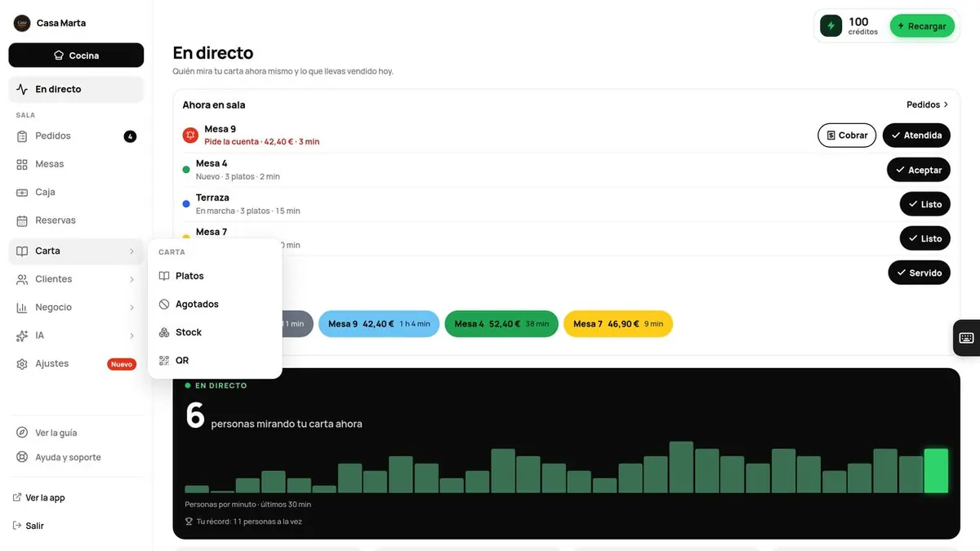Expand the Negocio sidebar section
Viewport: 980px width, 551px height.
76,308
